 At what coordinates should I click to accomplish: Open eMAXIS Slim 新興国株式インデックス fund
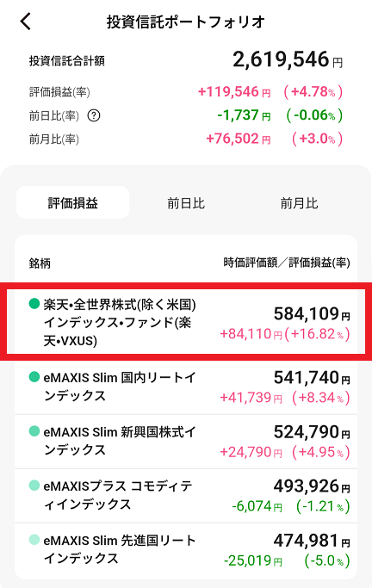(x=186, y=442)
